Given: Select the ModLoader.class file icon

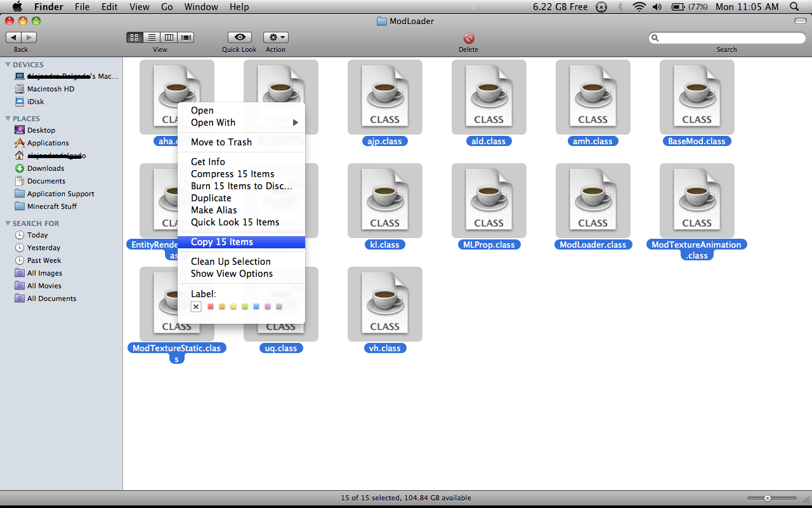Looking at the screenshot, I should (593, 201).
